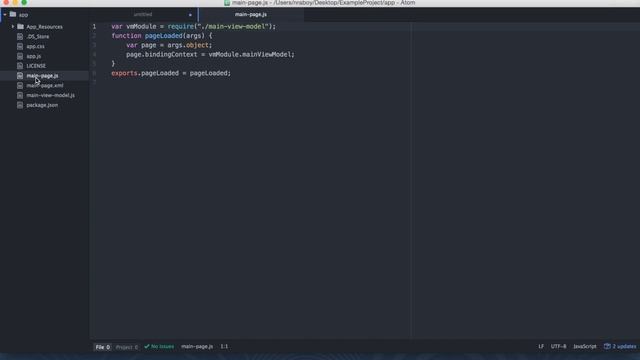640x360 pixels.
Task: Open package.json from the tree
Action: (x=42, y=105)
